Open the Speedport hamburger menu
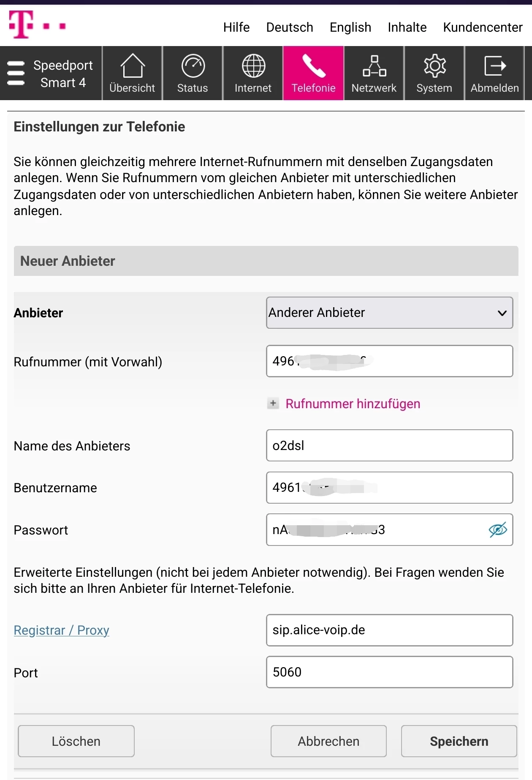The width and height of the screenshot is (532, 780). coord(16,73)
